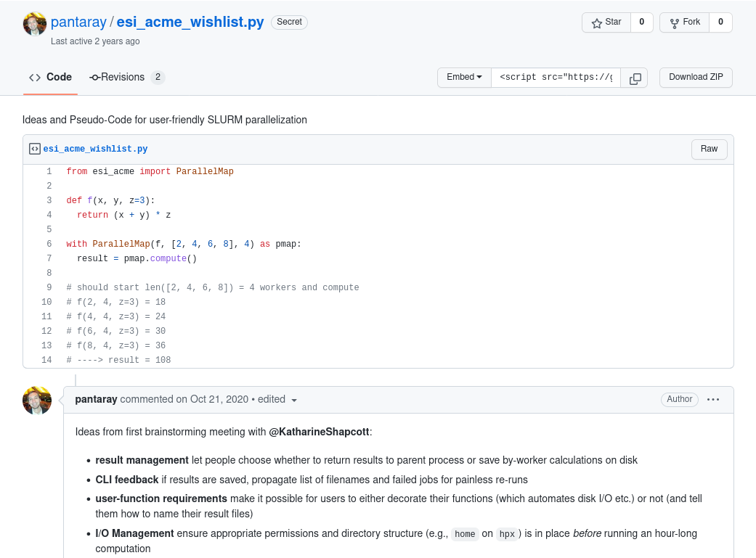Fork this gist
The width and height of the screenshot is (756, 558).
[684, 22]
